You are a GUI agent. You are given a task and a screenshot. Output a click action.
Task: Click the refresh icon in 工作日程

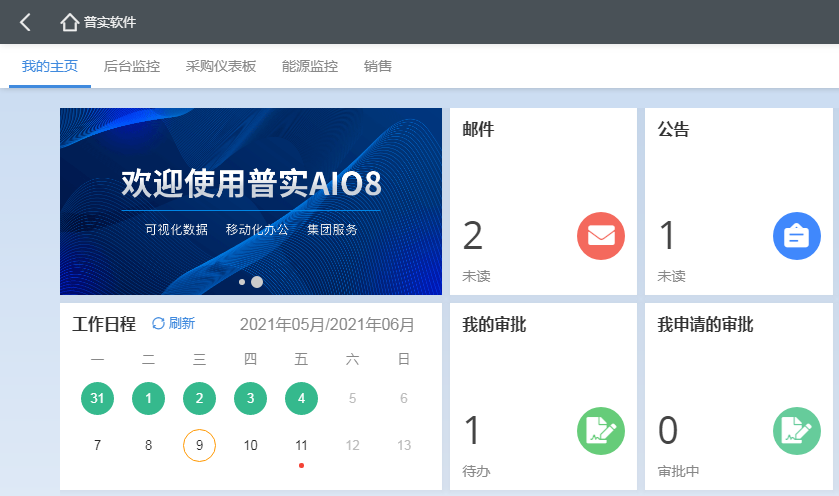(x=158, y=323)
